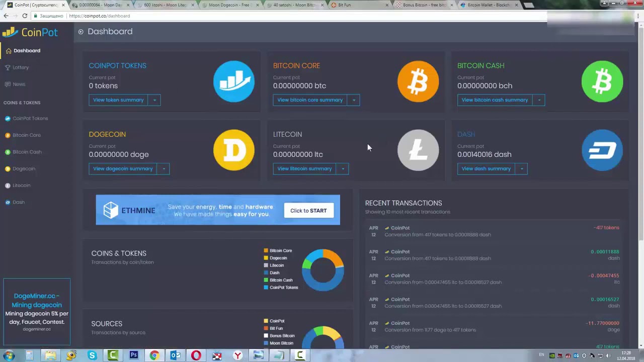The height and width of the screenshot is (362, 644).
Task: Click the ETHMINE Click to START button
Action: tap(308, 211)
